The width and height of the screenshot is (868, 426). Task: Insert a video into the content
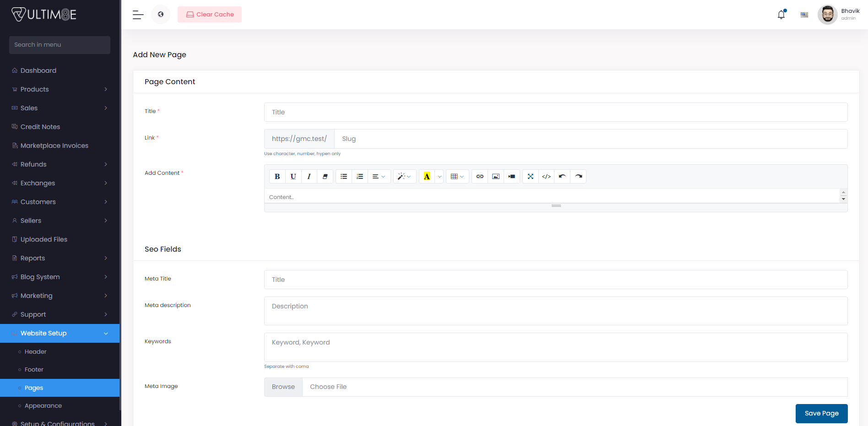pos(511,176)
